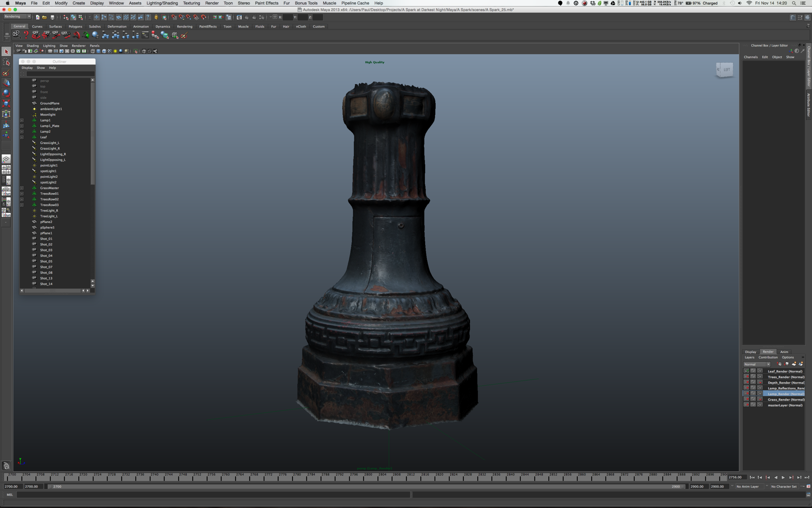Select the Universal Manipulator tool

[x=6, y=114]
